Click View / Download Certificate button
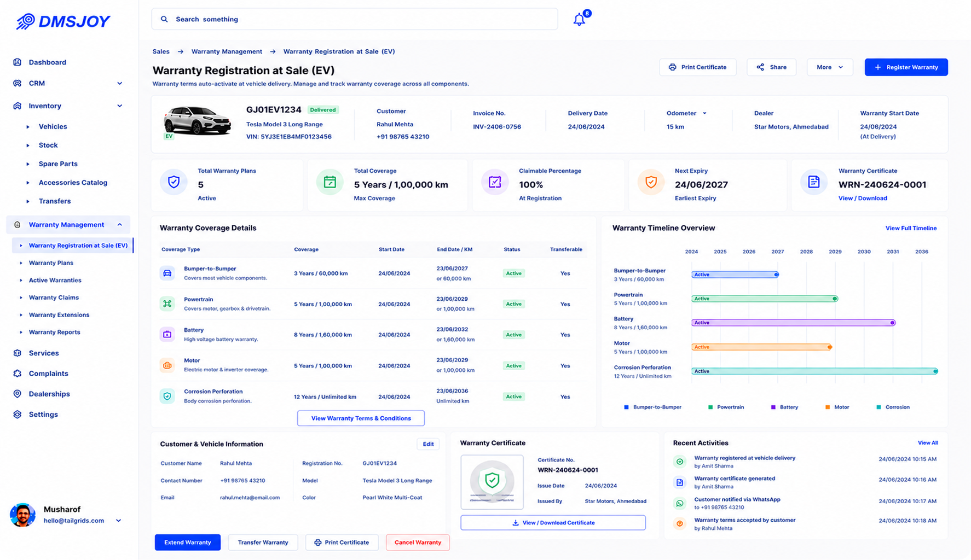971x560 pixels. click(x=553, y=523)
